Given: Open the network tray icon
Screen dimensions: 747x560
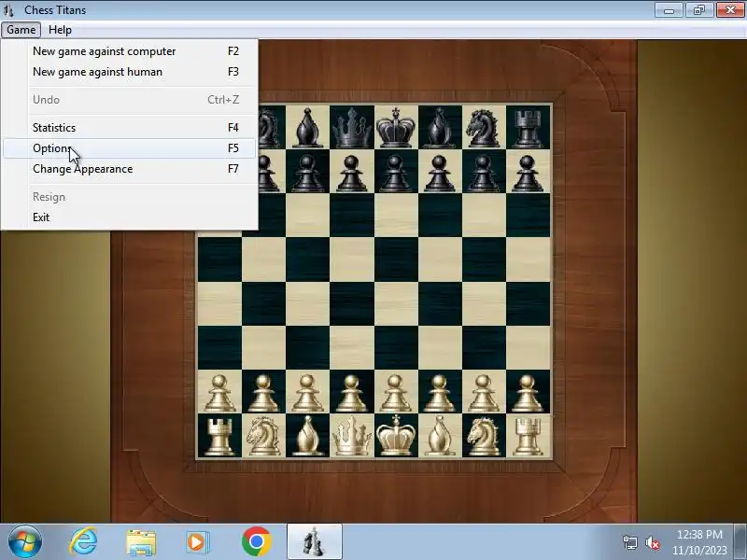Looking at the screenshot, I should (630, 542).
